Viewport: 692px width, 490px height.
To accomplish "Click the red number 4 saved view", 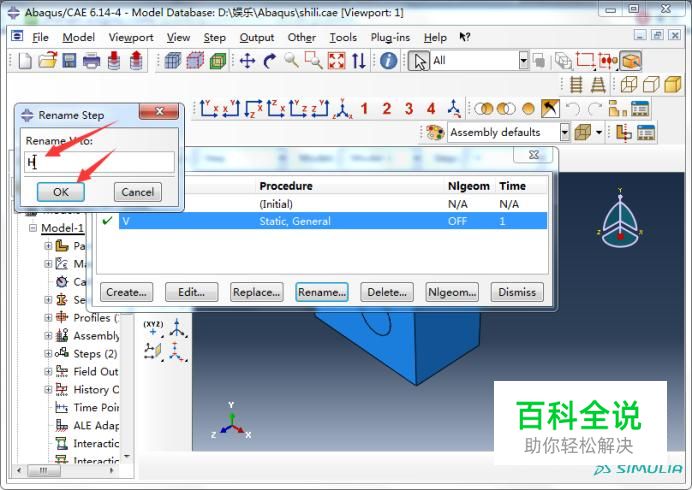I will tap(431, 109).
